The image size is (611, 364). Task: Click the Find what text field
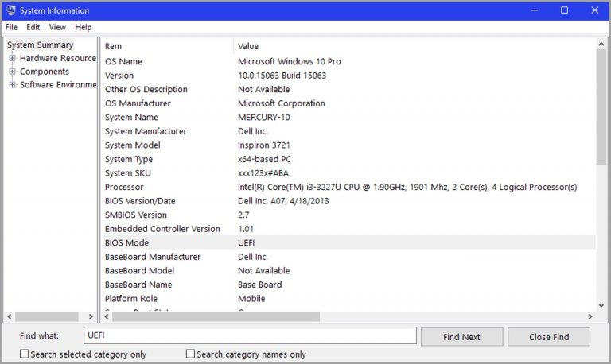249,336
